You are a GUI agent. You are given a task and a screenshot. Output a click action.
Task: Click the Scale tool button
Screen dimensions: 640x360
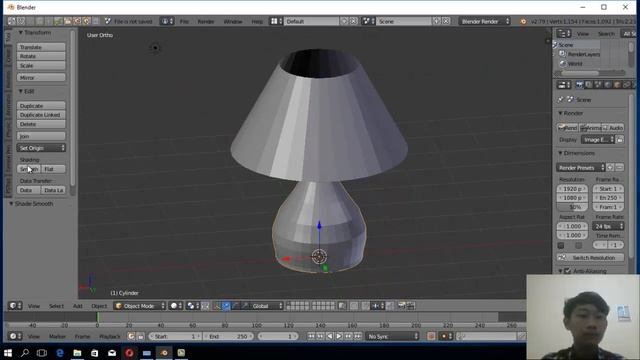coord(41,66)
